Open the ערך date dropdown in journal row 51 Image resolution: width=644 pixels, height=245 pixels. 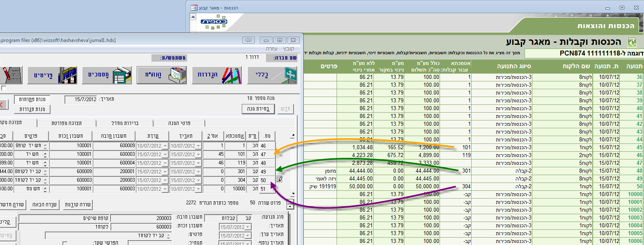coord(165,189)
